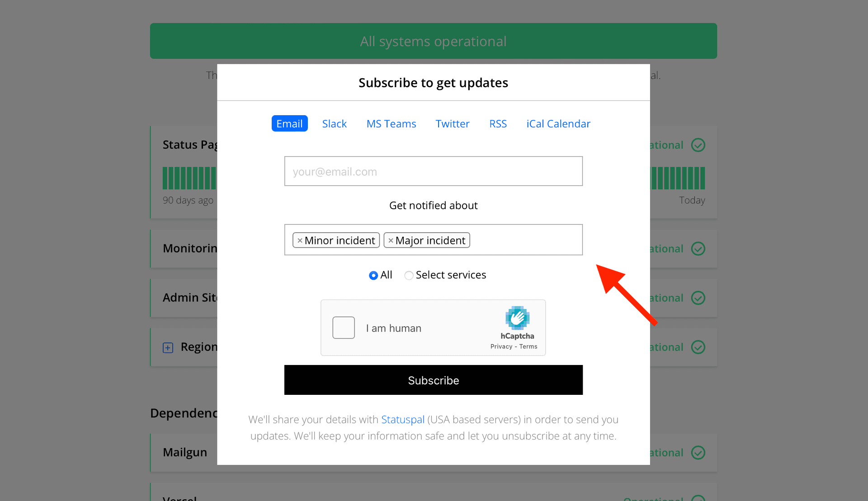Open the Twitter updates tab
The width and height of the screenshot is (868, 501).
click(x=452, y=123)
